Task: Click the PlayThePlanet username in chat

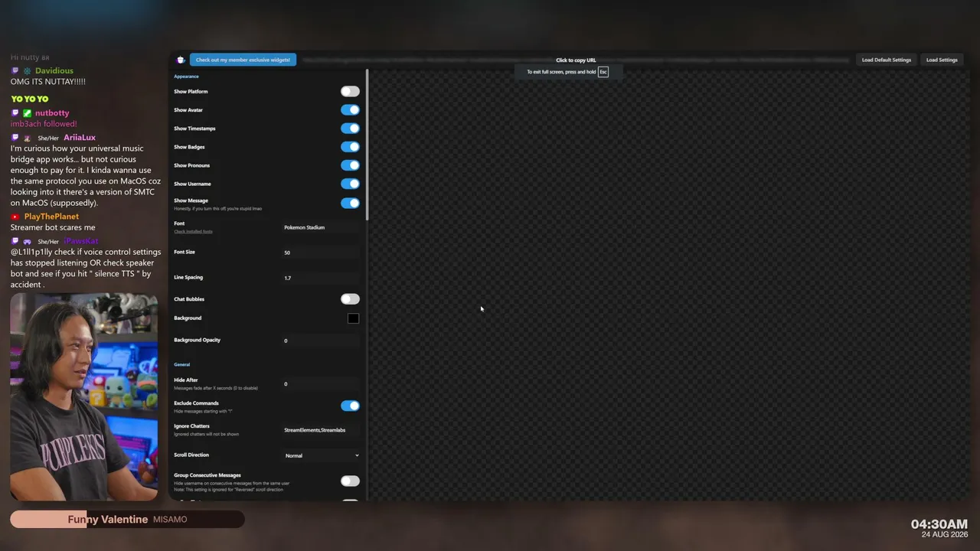Action: 51,217
